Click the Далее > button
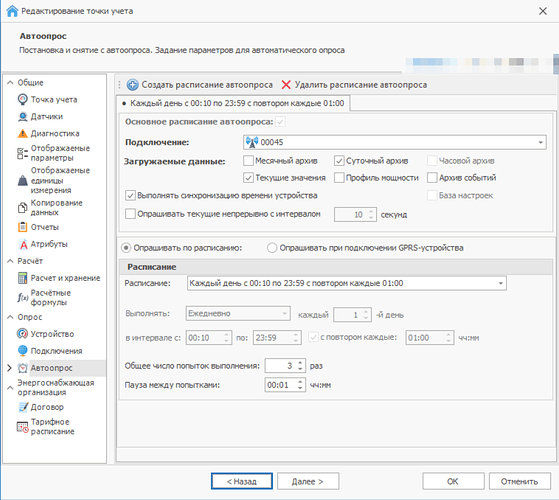The height and width of the screenshot is (500, 559). (308, 481)
